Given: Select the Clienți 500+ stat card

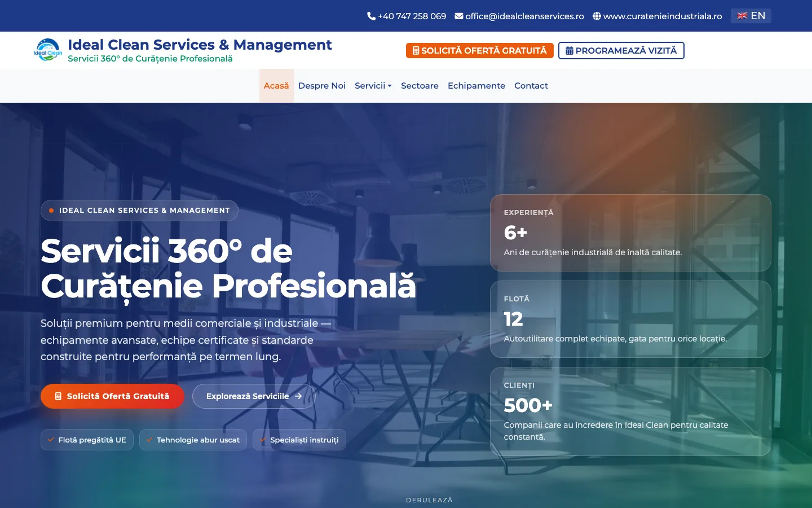Looking at the screenshot, I should point(630,411).
